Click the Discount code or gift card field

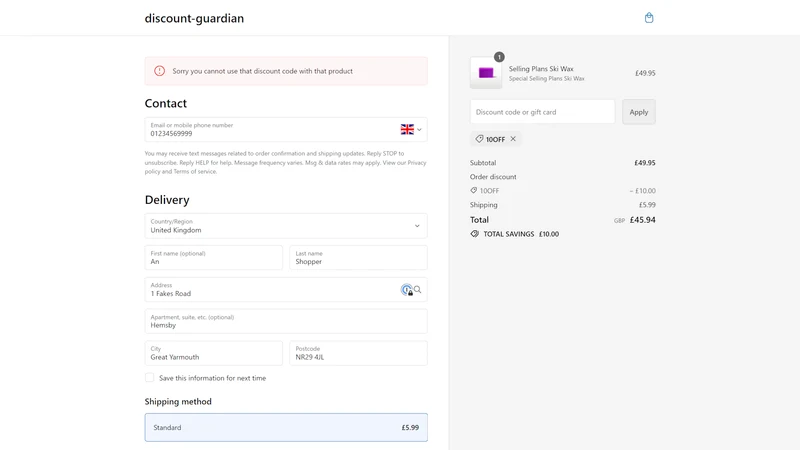[542, 112]
